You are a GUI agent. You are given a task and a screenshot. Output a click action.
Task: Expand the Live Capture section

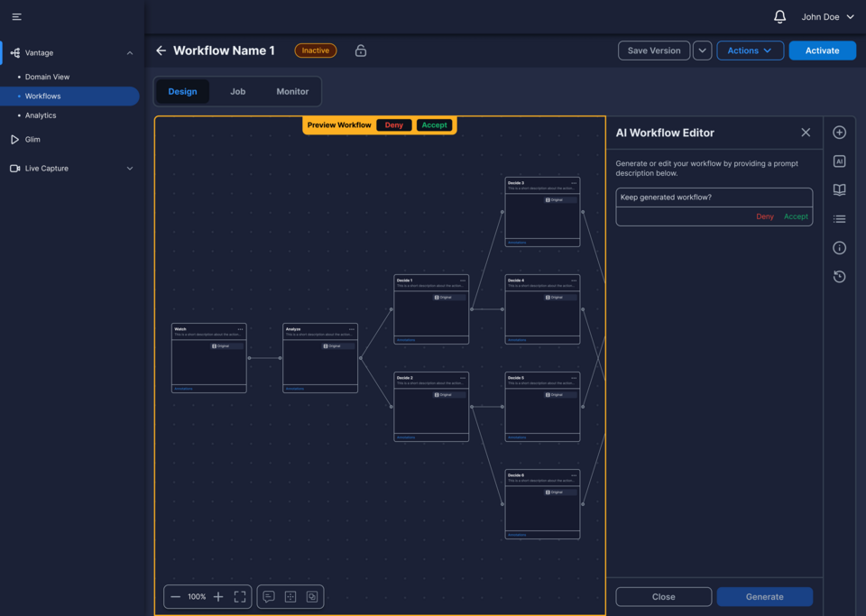point(129,168)
